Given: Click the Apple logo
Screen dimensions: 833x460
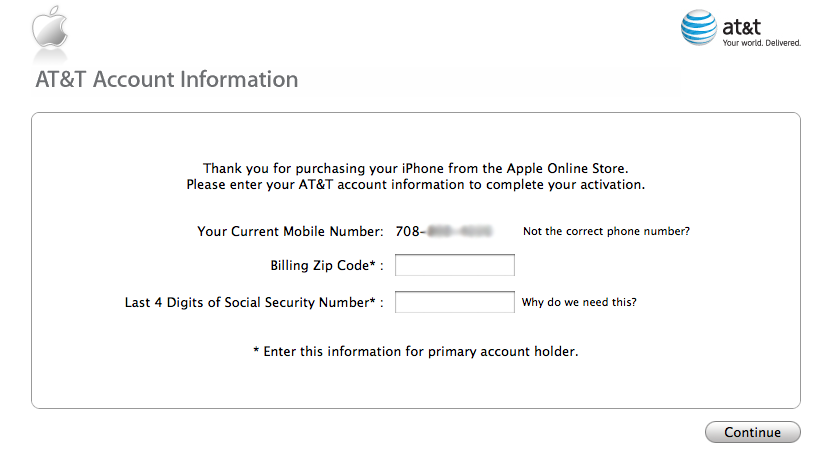Looking at the screenshot, I should tap(48, 28).
